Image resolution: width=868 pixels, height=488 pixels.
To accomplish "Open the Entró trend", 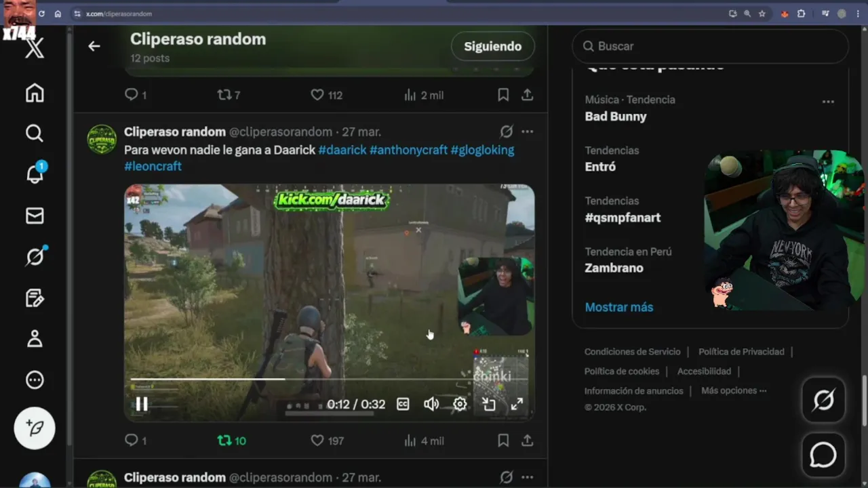I will [600, 167].
